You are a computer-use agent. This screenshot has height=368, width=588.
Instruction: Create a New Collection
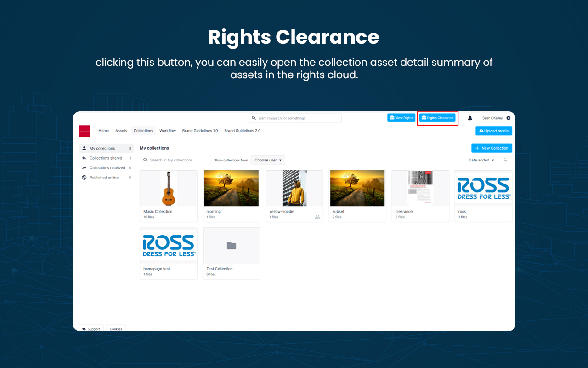pyautogui.click(x=492, y=148)
